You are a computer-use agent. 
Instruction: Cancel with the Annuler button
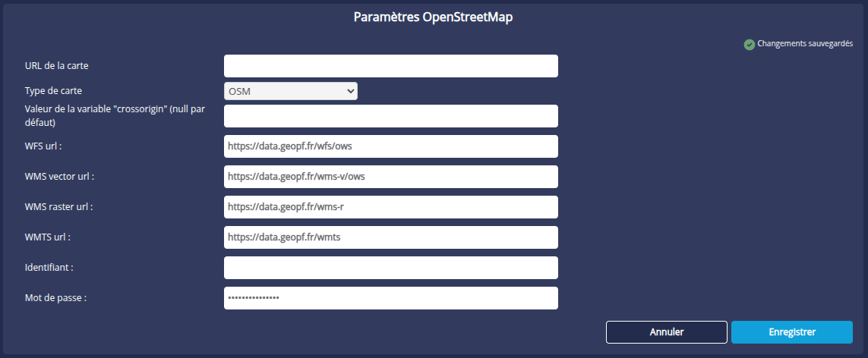click(x=667, y=332)
